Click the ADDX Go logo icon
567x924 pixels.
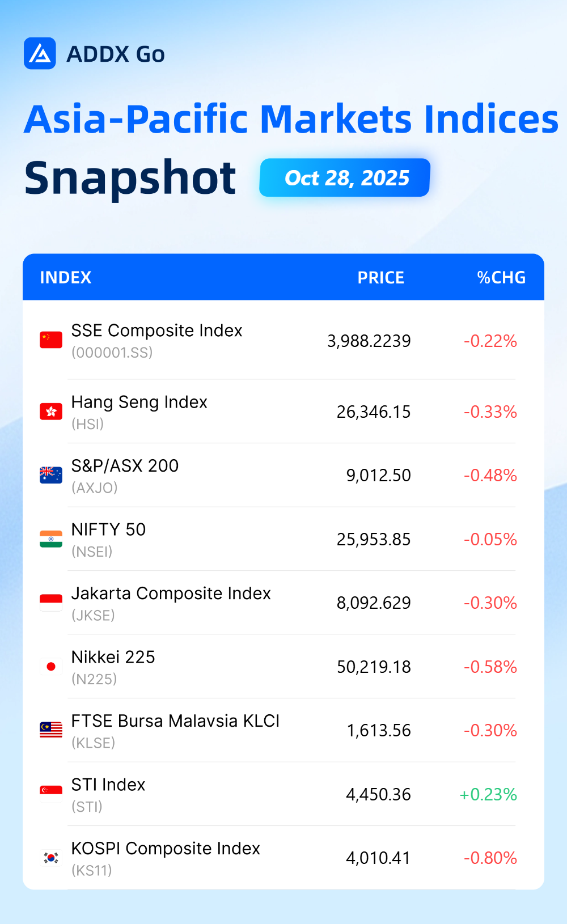pyautogui.click(x=40, y=54)
